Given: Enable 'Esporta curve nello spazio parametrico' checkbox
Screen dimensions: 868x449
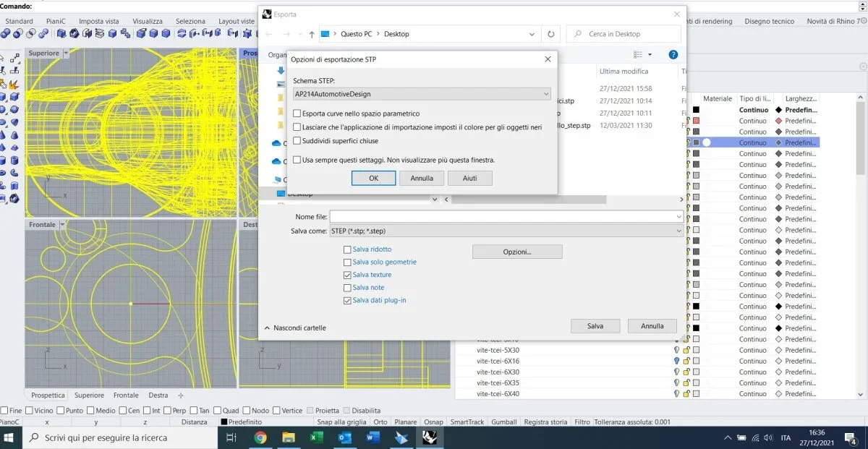Looking at the screenshot, I should (x=297, y=114).
